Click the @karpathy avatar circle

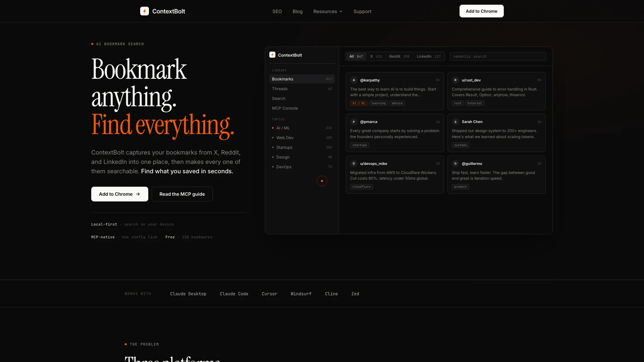click(354, 80)
